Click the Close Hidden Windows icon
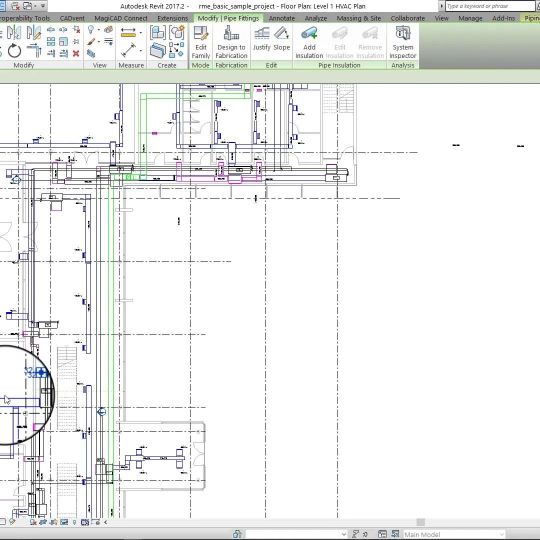540x540 pixels. (x=15, y=6)
